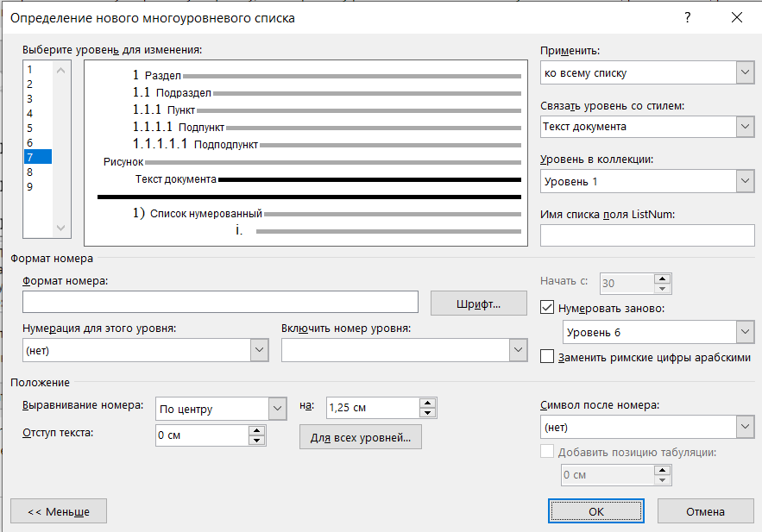Open 'Выравнивание номера' alignment dropdown
This screenshot has width=762, height=532.
[x=277, y=409]
